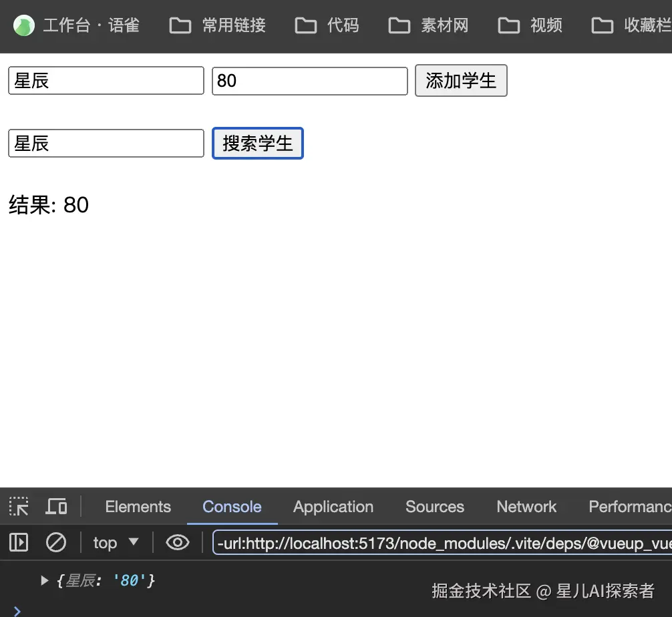Click the 添加学生 button

click(461, 80)
